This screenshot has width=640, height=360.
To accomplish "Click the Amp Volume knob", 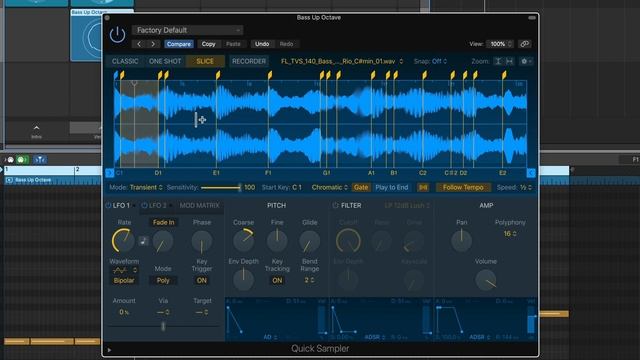I will (x=486, y=280).
